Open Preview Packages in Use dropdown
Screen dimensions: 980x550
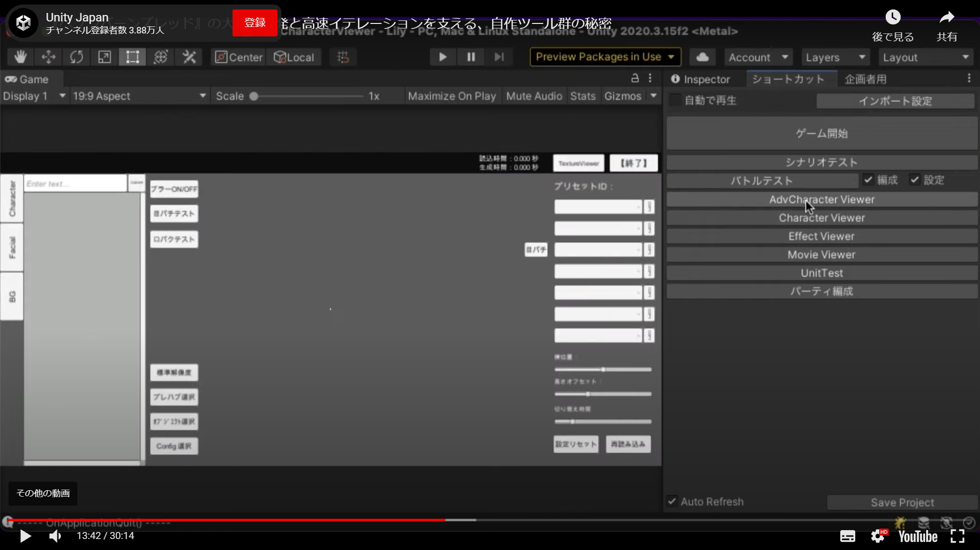(605, 57)
